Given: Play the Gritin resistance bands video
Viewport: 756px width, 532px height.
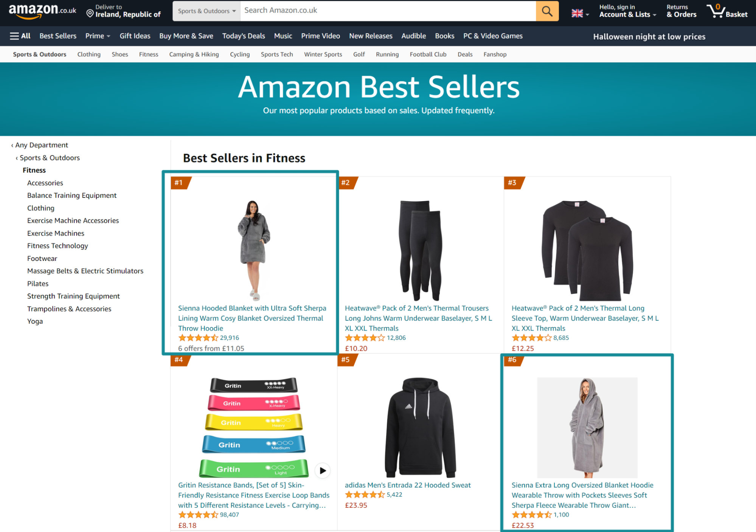Looking at the screenshot, I should pyautogui.click(x=323, y=470).
